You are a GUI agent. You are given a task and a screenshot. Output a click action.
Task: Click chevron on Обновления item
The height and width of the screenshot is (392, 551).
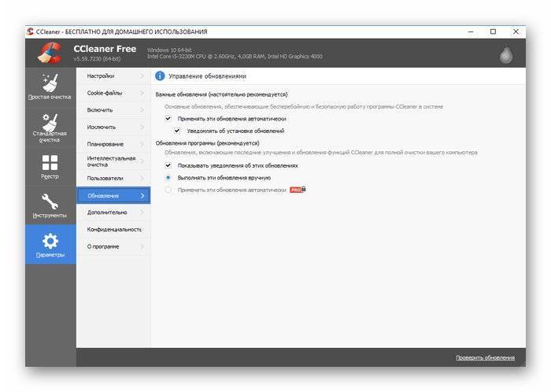tap(142, 196)
